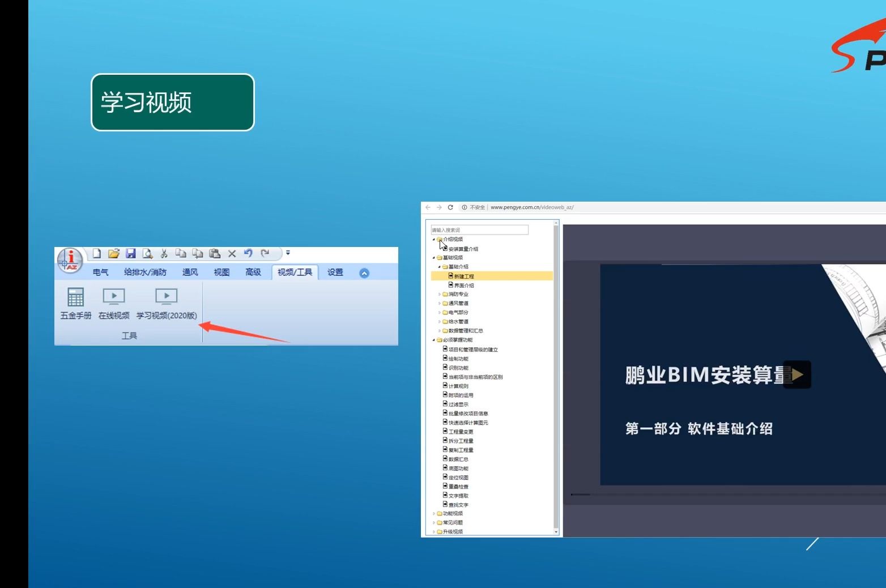Switch to the 通风 ribbon tab

click(x=190, y=272)
